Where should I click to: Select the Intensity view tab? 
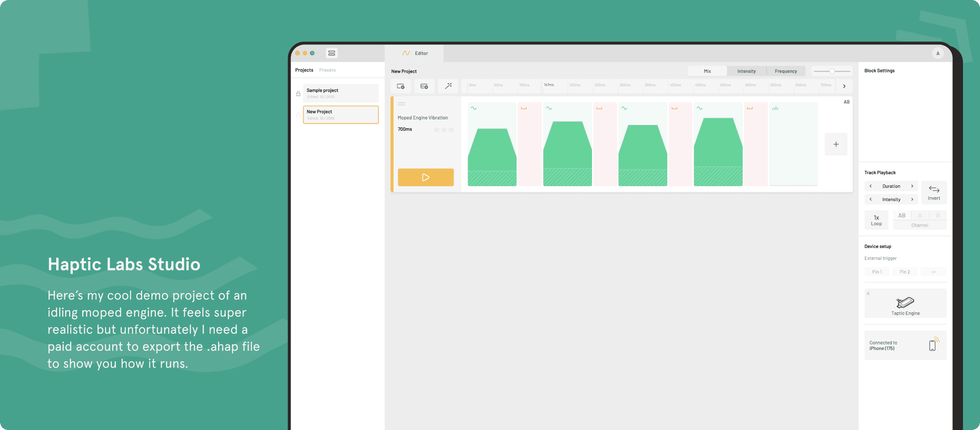click(747, 71)
